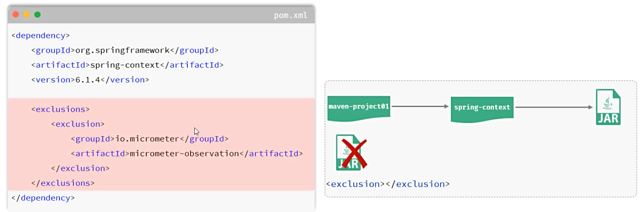This screenshot has height=212, width=644.
Task: Click the opening exclusions tag
Action: coord(60,109)
